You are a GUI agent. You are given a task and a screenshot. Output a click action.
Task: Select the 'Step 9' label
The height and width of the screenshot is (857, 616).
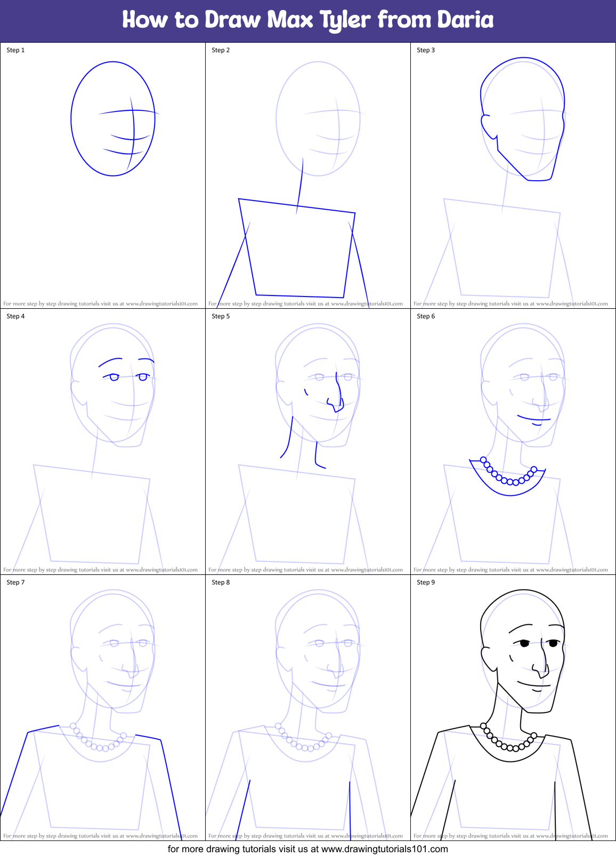coord(426,582)
